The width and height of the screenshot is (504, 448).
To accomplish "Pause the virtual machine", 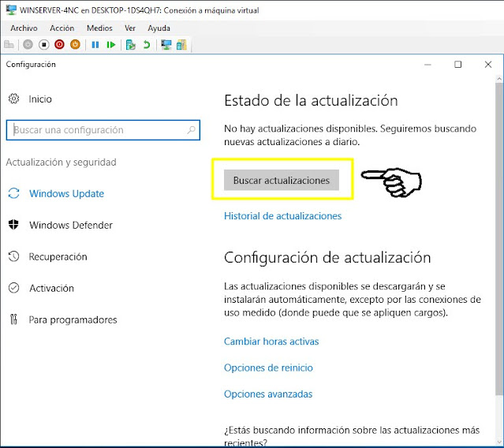I will click(95, 45).
